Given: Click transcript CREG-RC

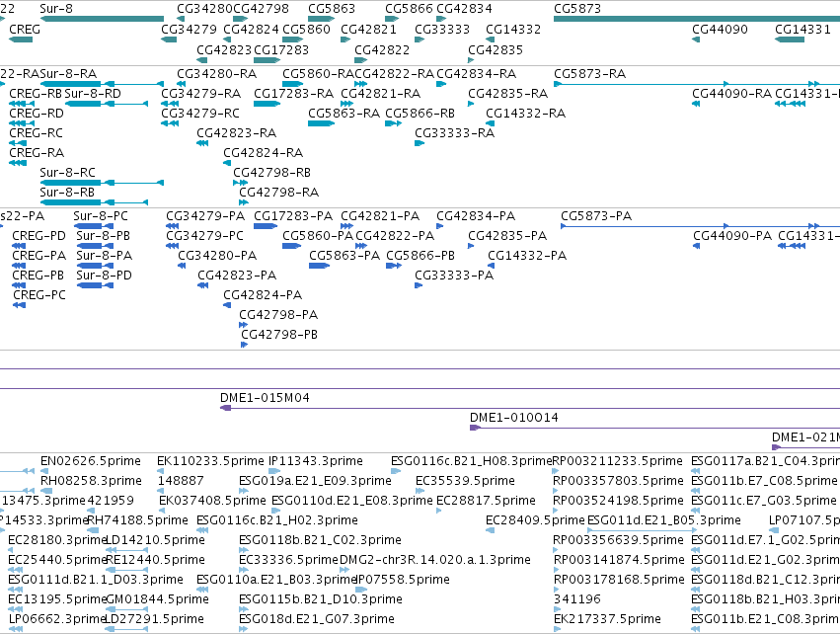Looking at the screenshot, I should point(36,133).
